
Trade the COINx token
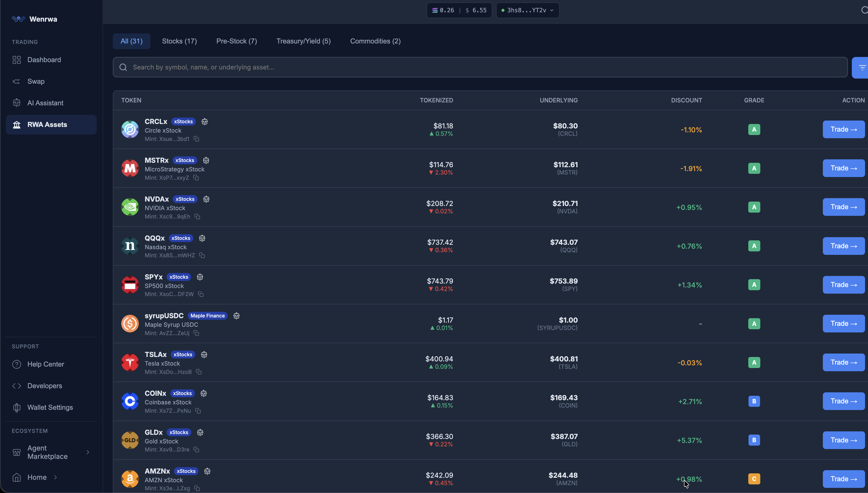[844, 401]
